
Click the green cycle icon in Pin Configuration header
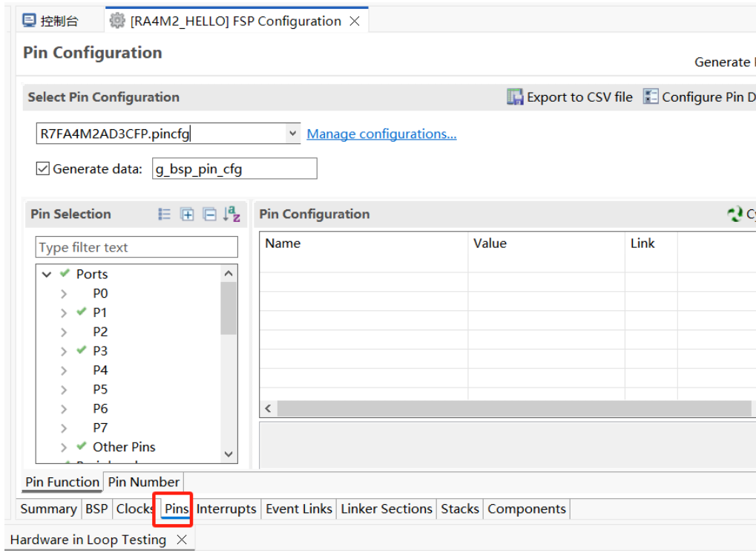pos(734,215)
